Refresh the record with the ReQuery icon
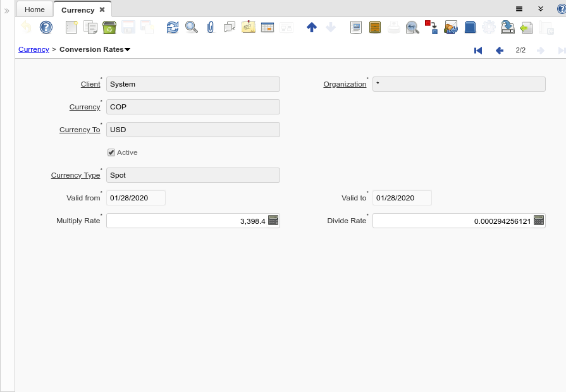The image size is (566, 392). click(172, 27)
